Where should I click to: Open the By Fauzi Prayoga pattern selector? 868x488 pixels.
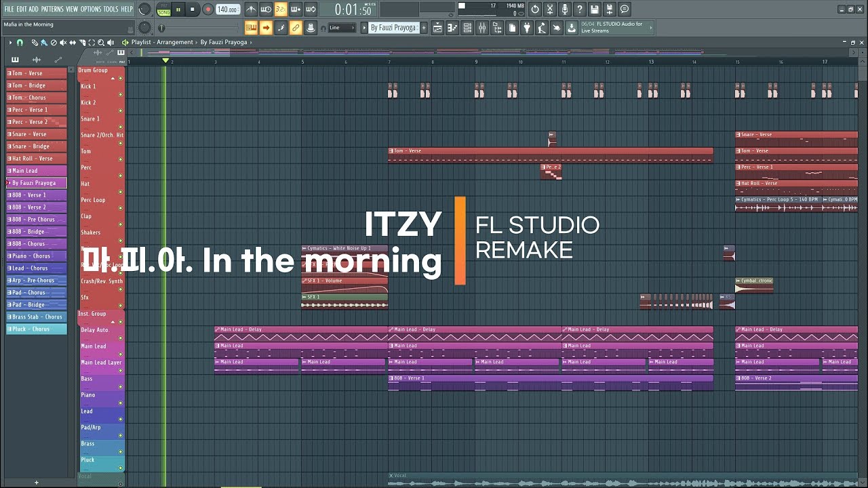tap(393, 28)
